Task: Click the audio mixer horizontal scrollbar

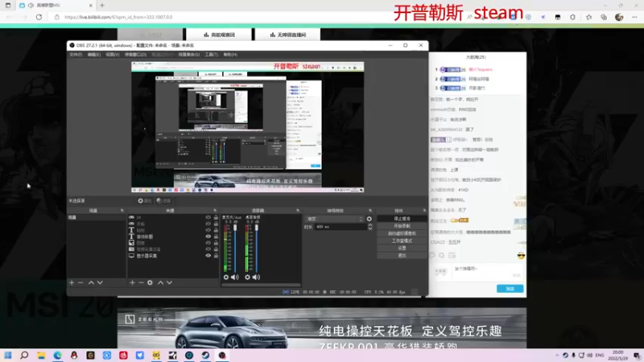Action: 261,285
